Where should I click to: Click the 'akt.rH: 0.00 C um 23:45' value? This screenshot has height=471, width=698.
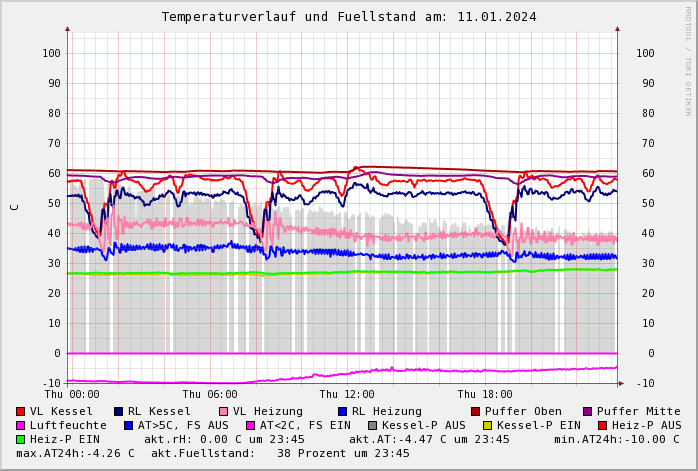tap(224, 439)
